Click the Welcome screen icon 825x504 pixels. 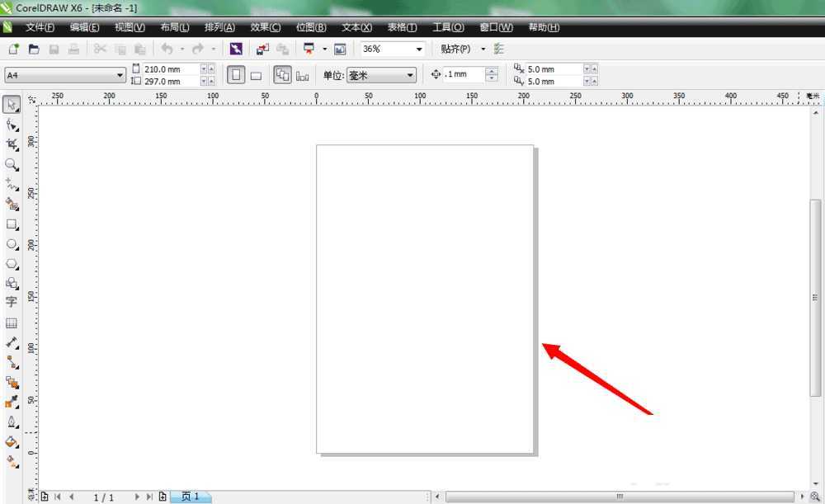pos(341,49)
